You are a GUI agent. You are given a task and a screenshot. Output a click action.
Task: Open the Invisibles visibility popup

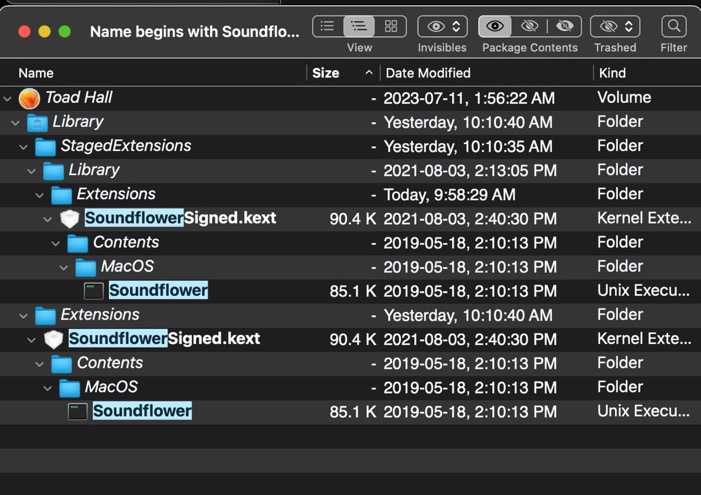point(443,26)
